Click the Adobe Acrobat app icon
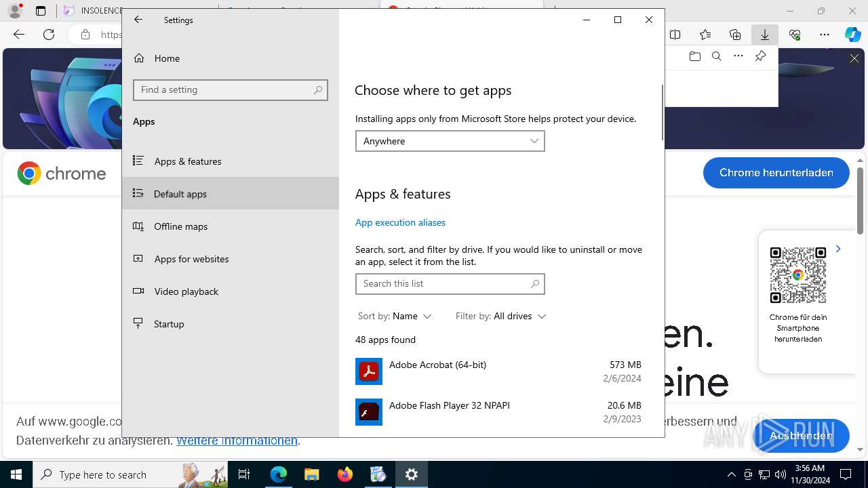Viewport: 868px width, 488px height. (369, 371)
